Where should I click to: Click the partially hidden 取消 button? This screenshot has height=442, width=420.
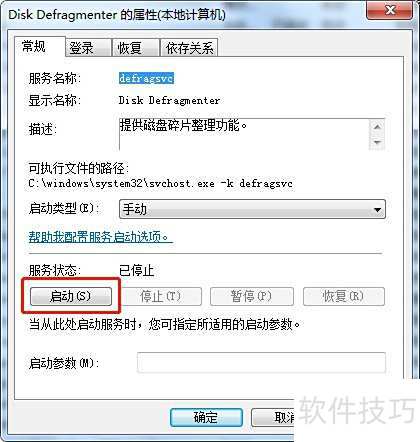(x=273, y=417)
